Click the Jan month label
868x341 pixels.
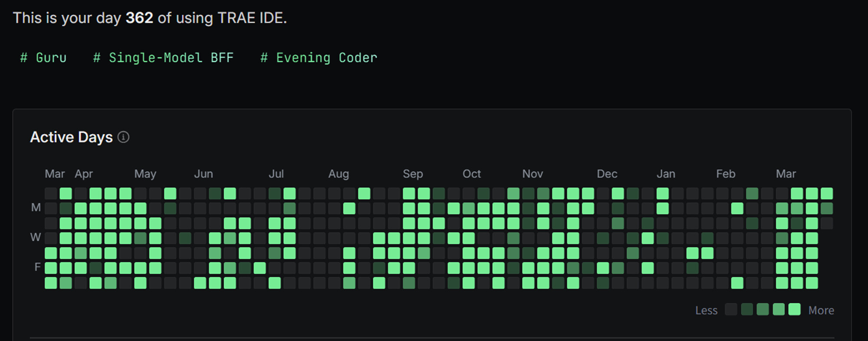click(x=666, y=174)
